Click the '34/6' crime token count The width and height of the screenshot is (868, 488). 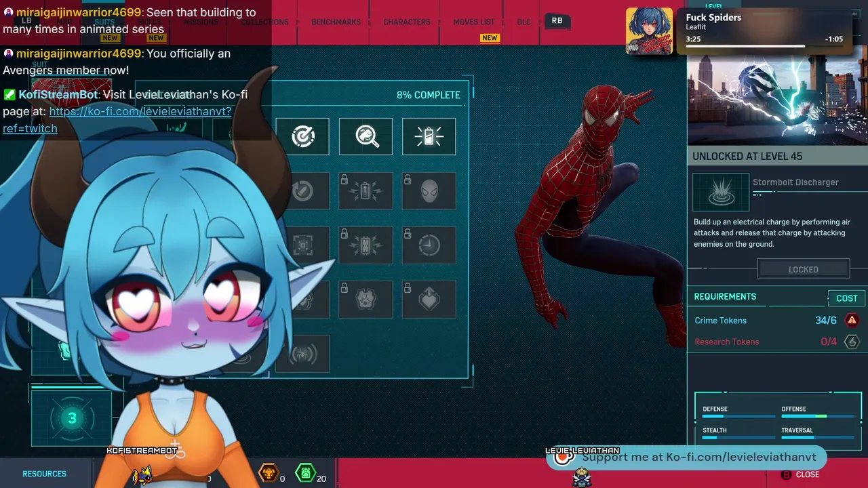[826, 321]
